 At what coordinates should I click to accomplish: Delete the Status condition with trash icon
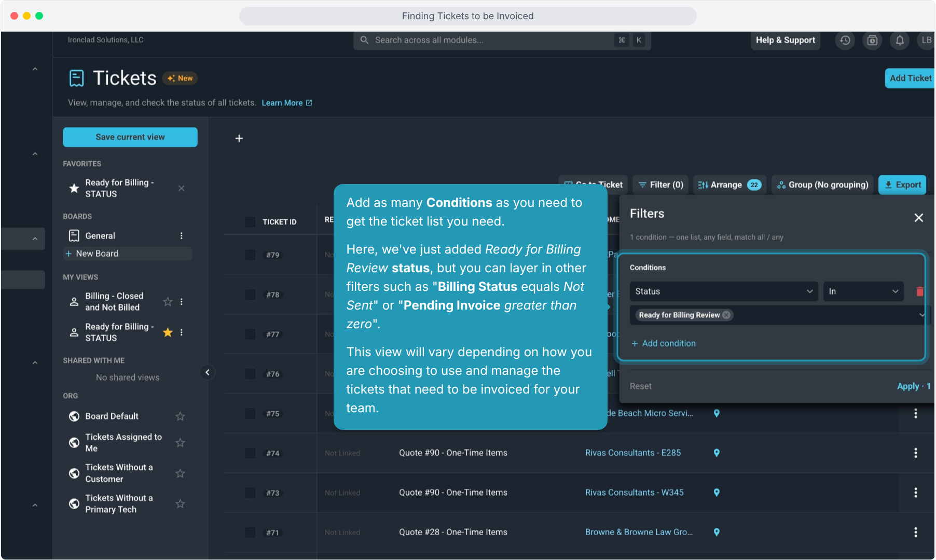tap(919, 291)
